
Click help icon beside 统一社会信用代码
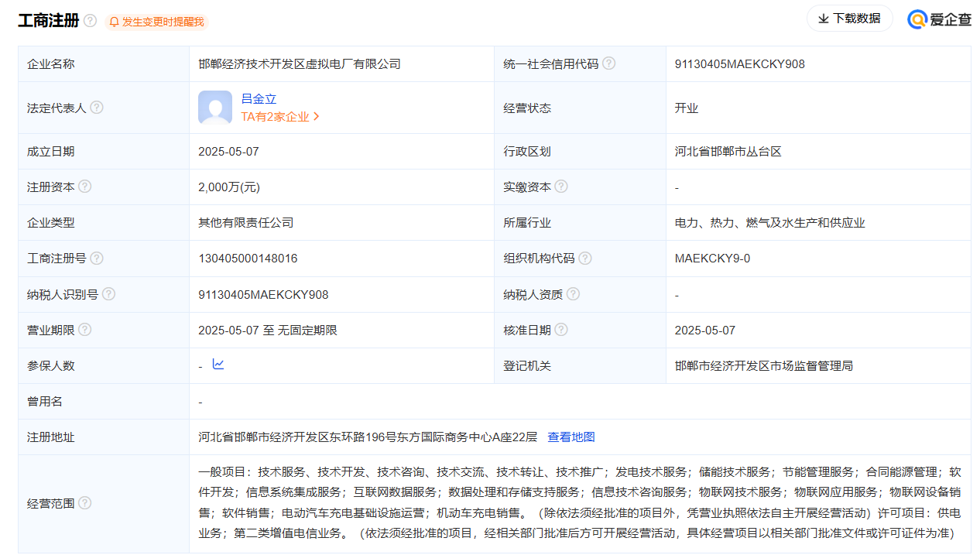pyautogui.click(x=609, y=63)
